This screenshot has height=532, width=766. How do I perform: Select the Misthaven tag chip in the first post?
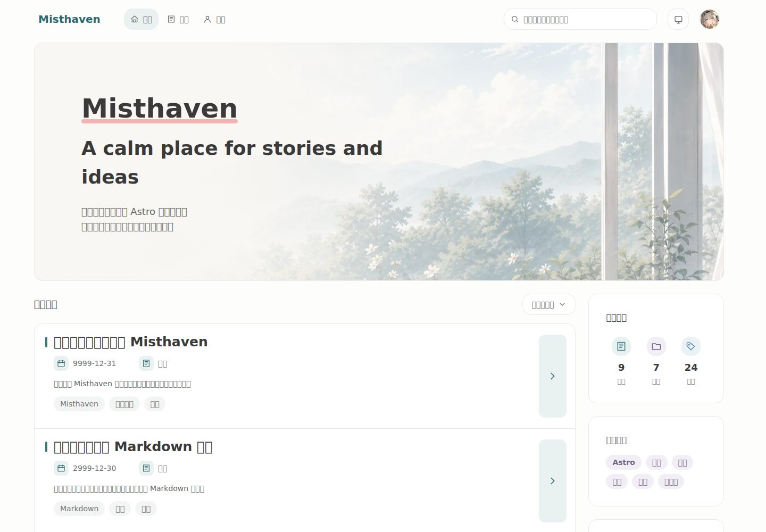coord(79,404)
